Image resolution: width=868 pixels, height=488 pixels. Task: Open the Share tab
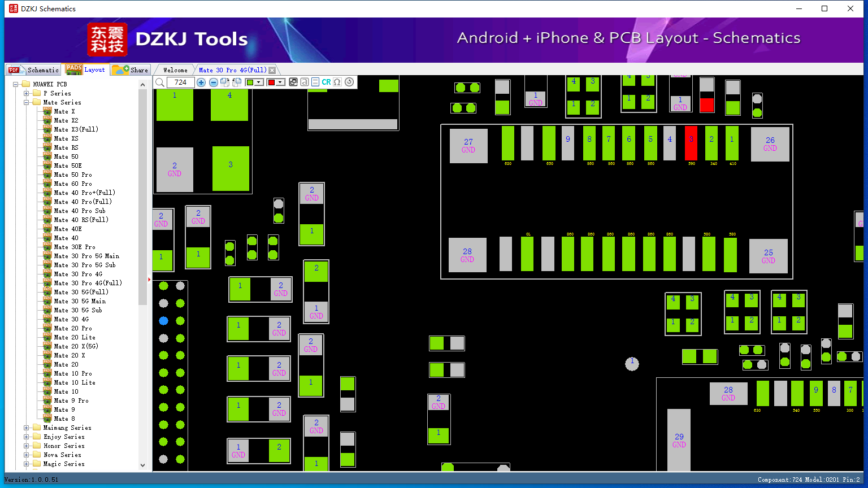pos(130,69)
